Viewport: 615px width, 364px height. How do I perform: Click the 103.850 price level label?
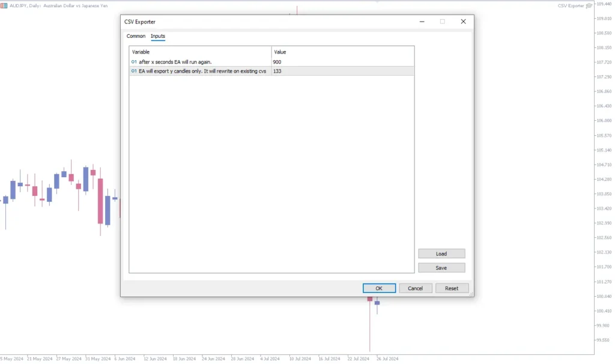click(604, 194)
